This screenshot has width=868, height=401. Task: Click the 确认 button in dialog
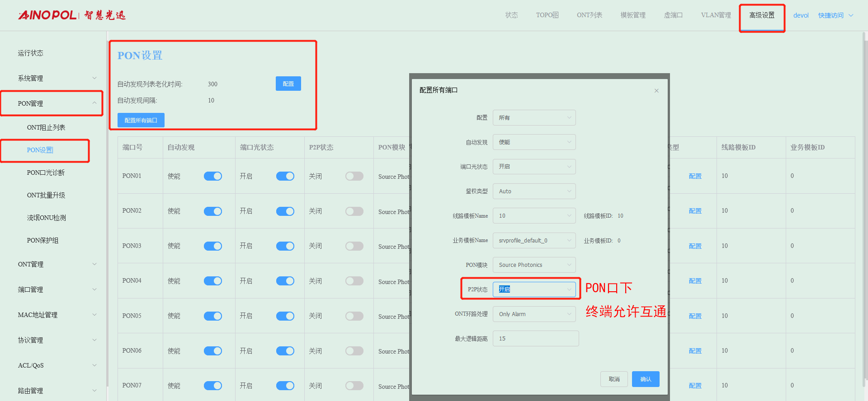pos(646,379)
